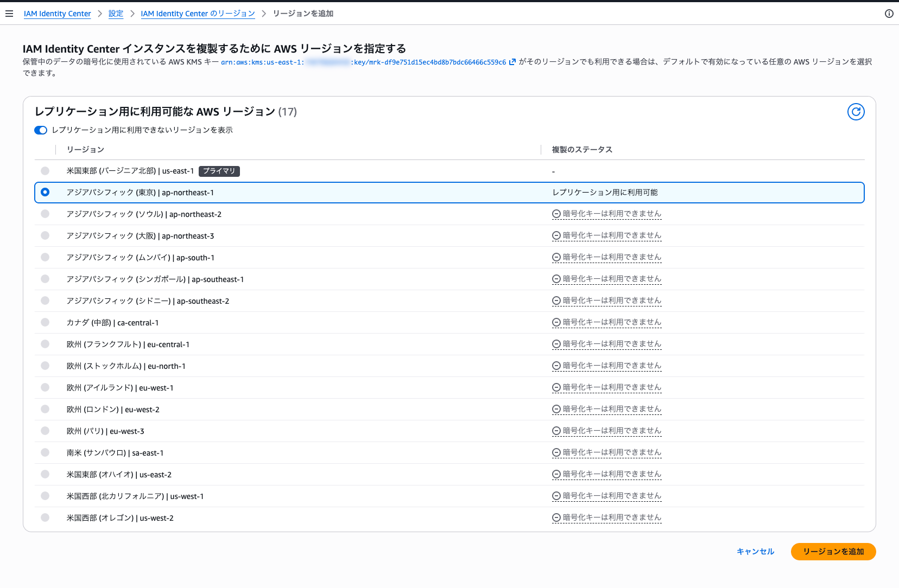The image size is (899, 588).
Task: Show key-unavailable status for ca-central-1
Action: [x=607, y=323]
